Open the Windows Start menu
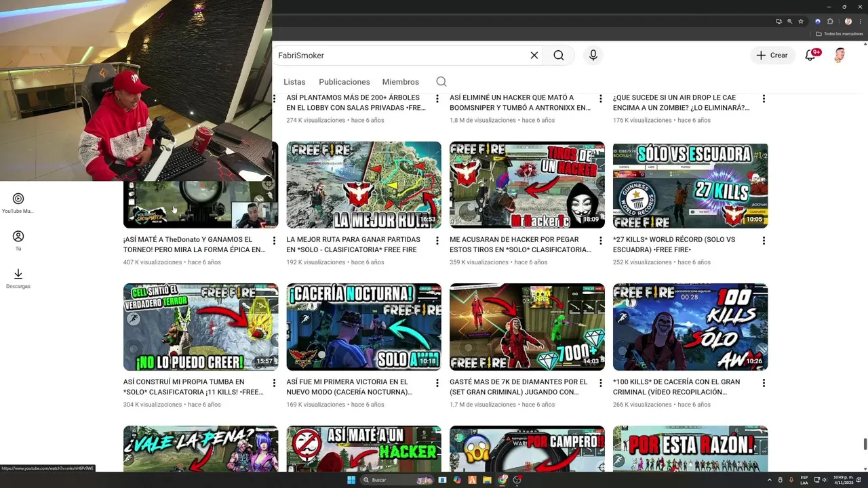Image resolution: width=868 pixels, height=488 pixels. (x=351, y=480)
